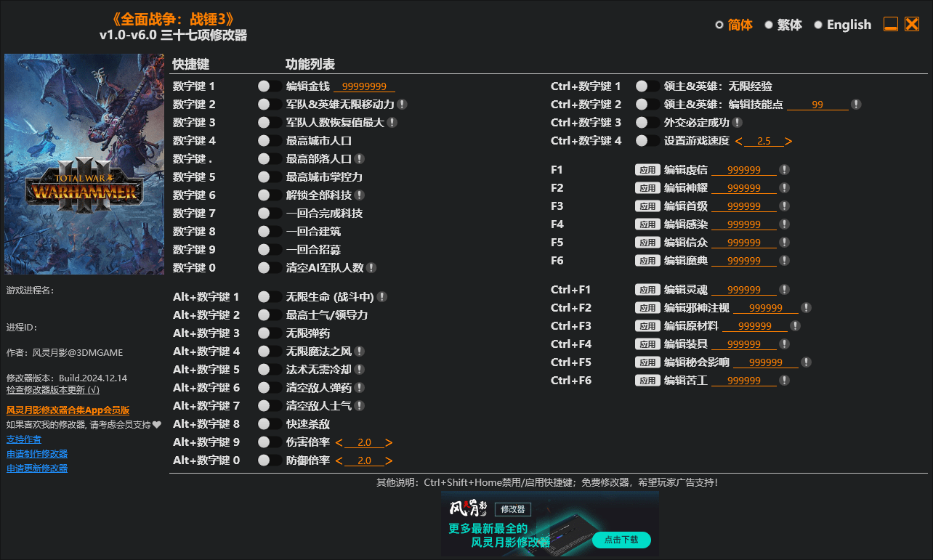Click the 编辑金钱 value field
Image resolution: width=933 pixels, height=560 pixels.
(364, 86)
